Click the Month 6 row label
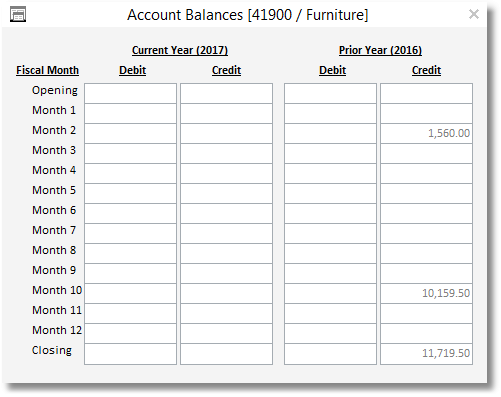The image size is (501, 397). pos(54,210)
